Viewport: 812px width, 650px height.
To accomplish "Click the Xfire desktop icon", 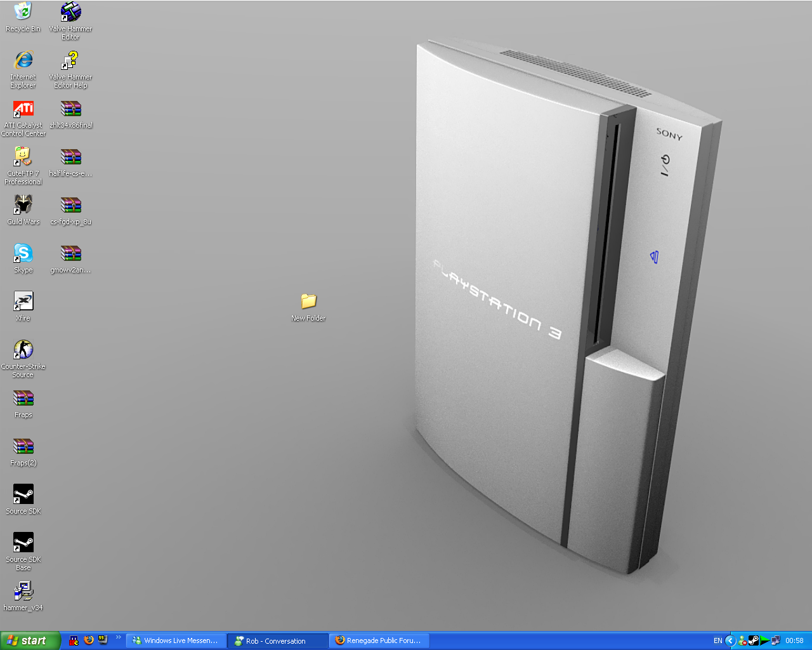I will pos(23,302).
